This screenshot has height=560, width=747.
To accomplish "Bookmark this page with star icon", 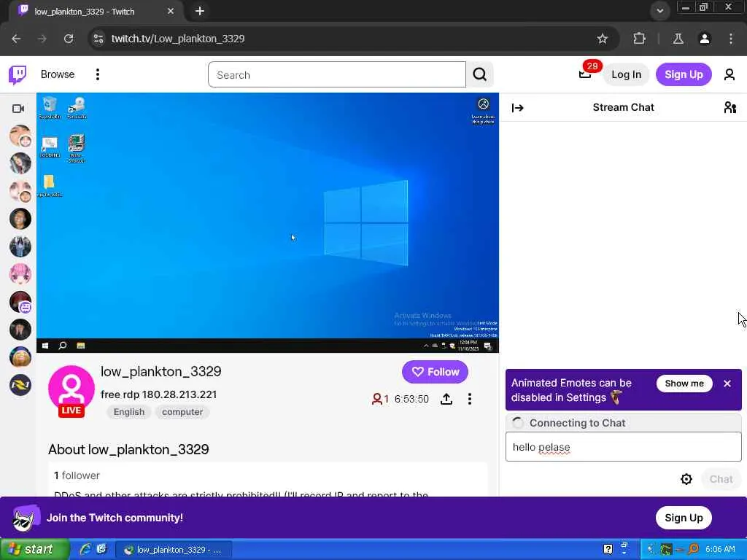I will (602, 39).
